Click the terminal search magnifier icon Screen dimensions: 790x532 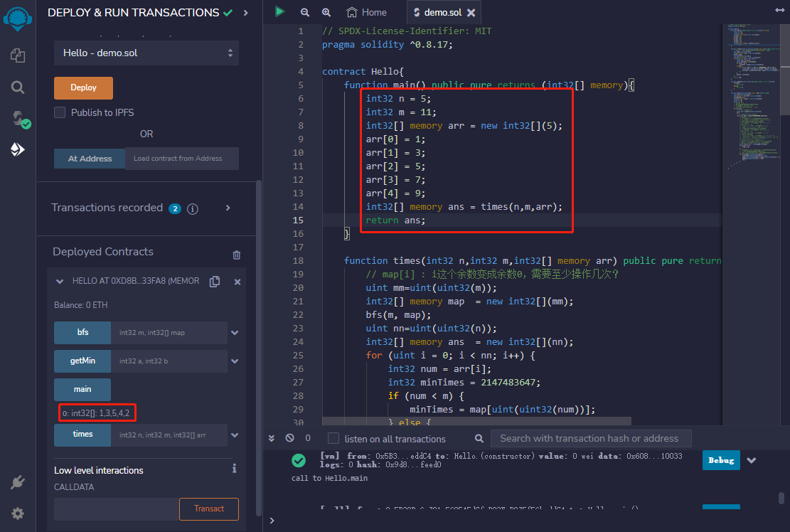click(x=479, y=438)
